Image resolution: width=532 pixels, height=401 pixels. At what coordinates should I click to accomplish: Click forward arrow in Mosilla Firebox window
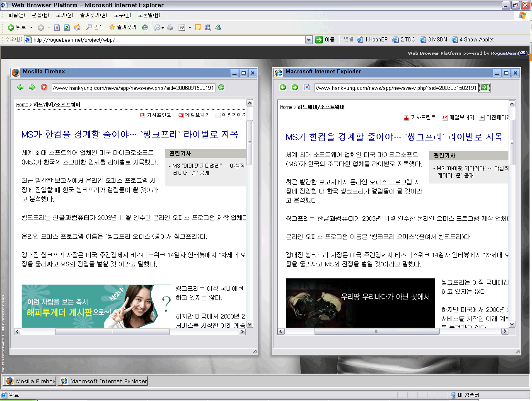coord(32,87)
